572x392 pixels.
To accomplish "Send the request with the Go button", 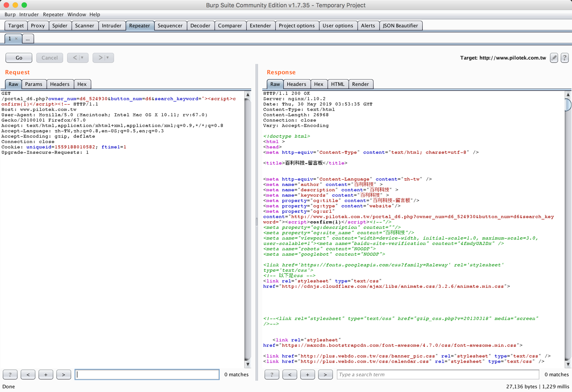I will point(19,58).
